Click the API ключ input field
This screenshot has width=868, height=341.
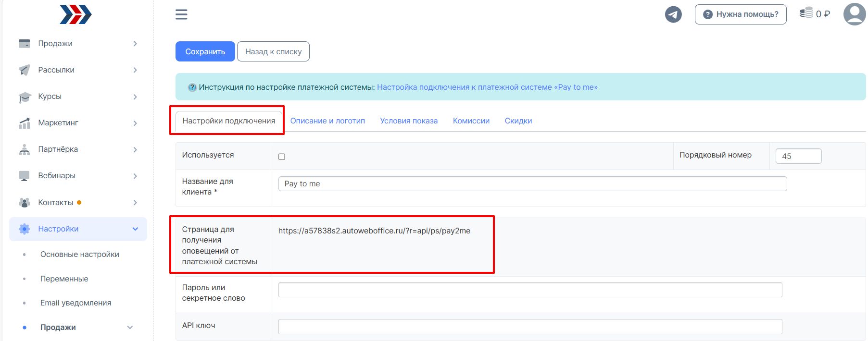[530, 327]
